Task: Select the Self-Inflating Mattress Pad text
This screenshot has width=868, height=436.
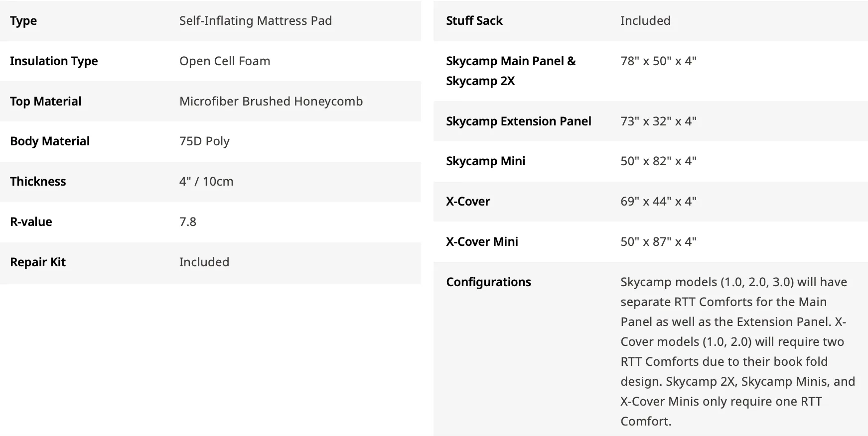Action: (x=255, y=21)
